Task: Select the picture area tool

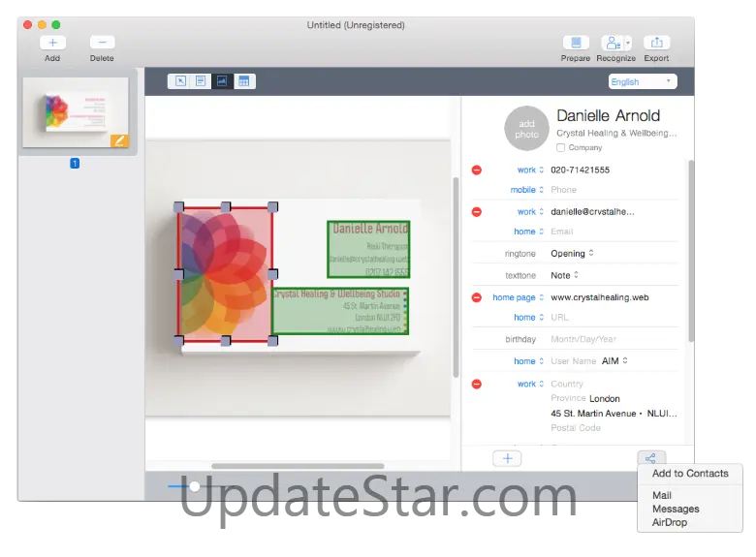Action: (222, 81)
